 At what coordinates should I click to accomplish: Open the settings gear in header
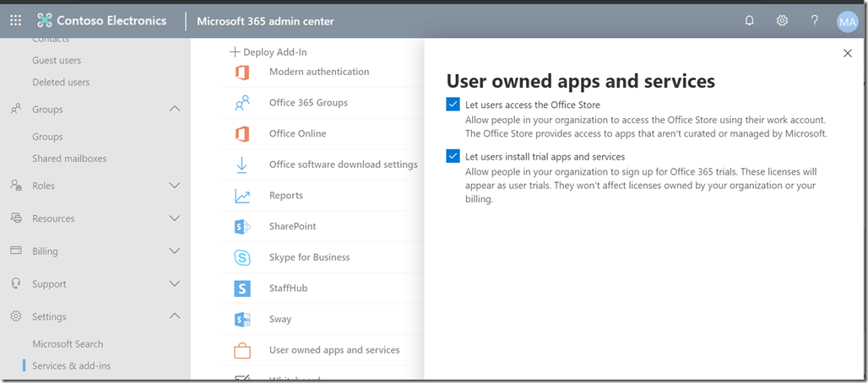coord(782,21)
